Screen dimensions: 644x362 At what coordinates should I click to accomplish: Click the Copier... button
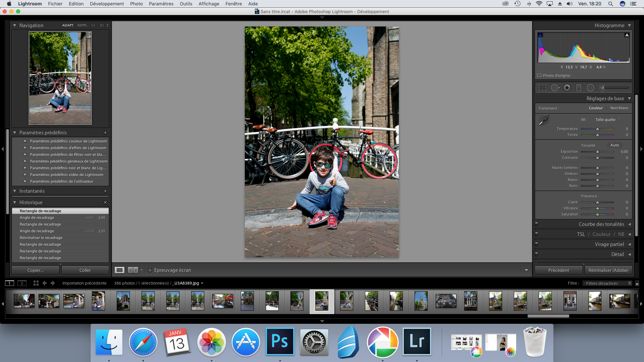pos(36,270)
